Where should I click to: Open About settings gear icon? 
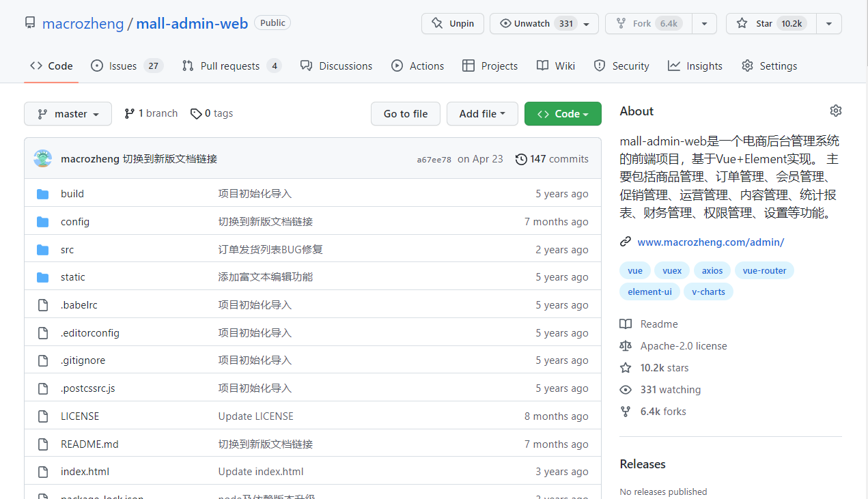point(836,111)
